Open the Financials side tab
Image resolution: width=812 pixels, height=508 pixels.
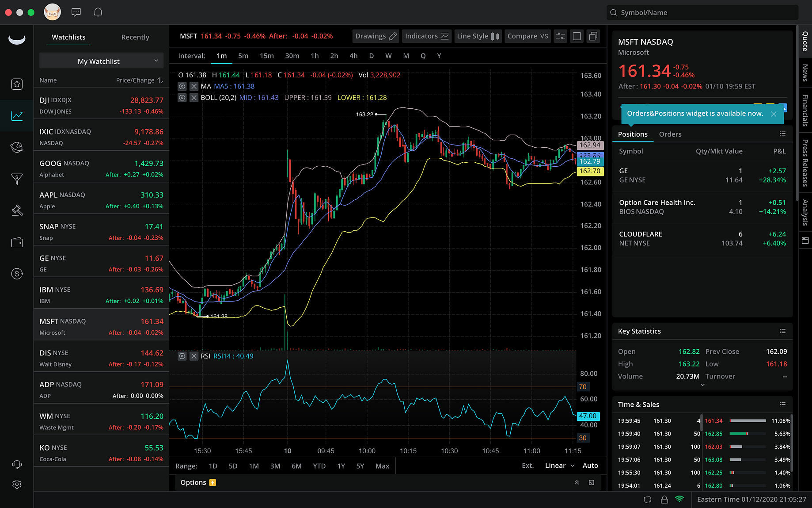coord(805,111)
